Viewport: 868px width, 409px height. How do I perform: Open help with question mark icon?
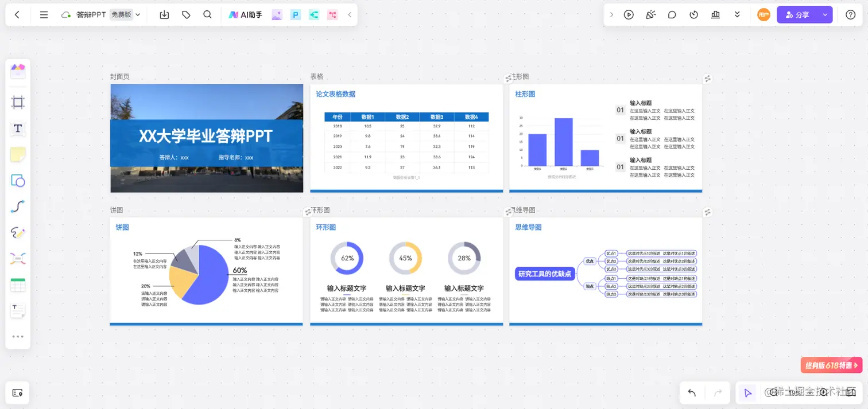pyautogui.click(x=850, y=15)
